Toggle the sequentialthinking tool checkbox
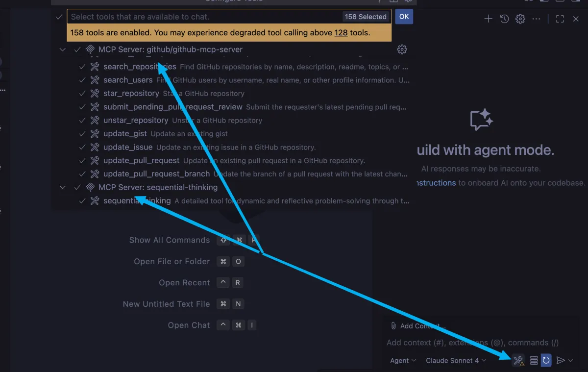 (82, 200)
